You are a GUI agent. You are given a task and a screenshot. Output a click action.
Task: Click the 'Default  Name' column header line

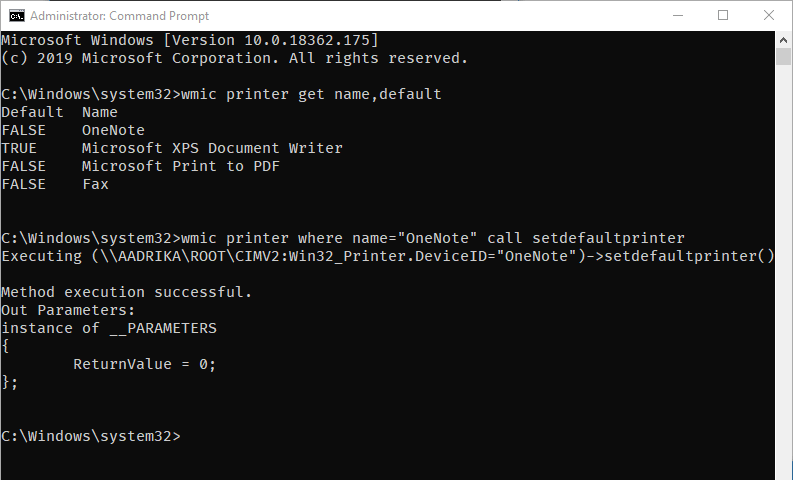tap(59, 112)
